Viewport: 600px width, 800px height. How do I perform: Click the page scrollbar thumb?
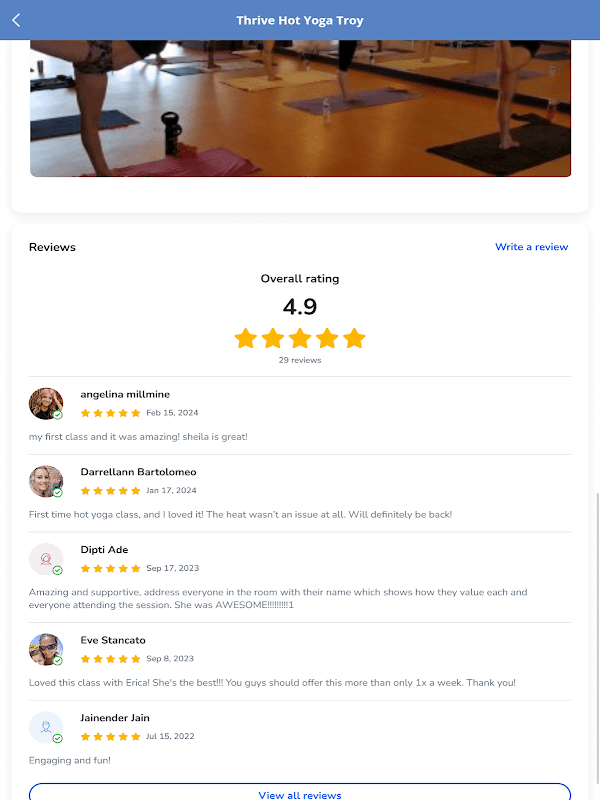[597, 645]
